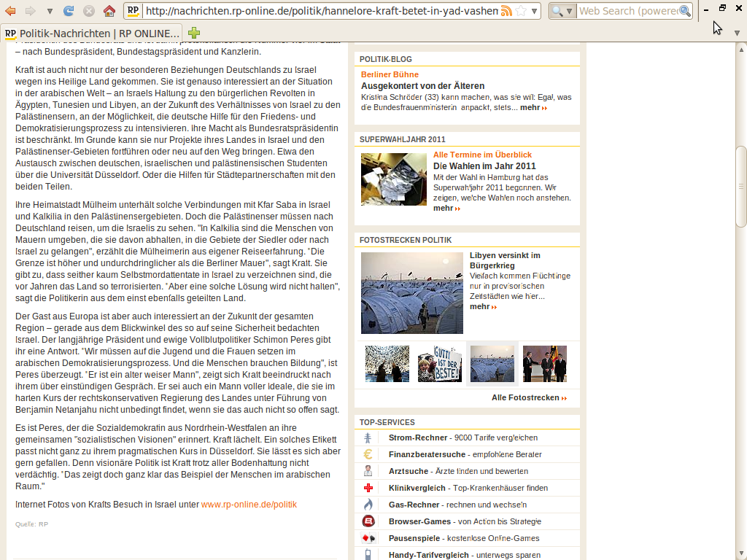The height and width of the screenshot is (560, 747).
Task: Open the Alle Fotostrecken link
Action: point(529,397)
